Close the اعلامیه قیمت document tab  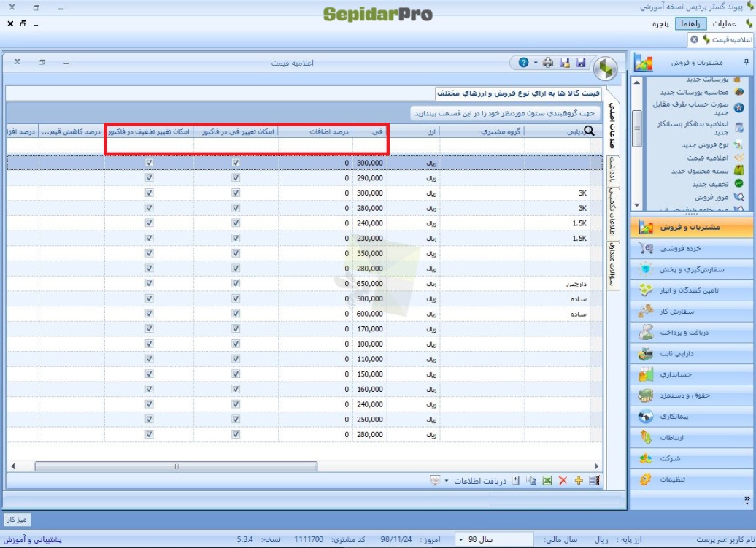tap(694, 39)
